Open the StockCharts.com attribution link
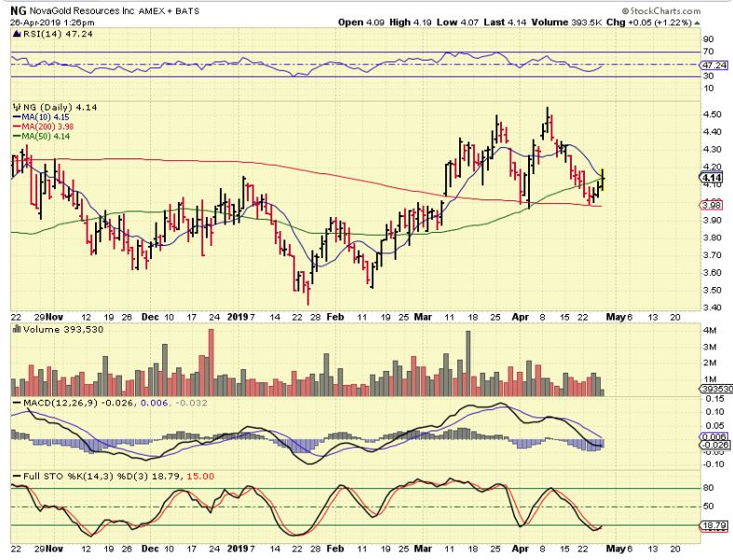 (661, 11)
